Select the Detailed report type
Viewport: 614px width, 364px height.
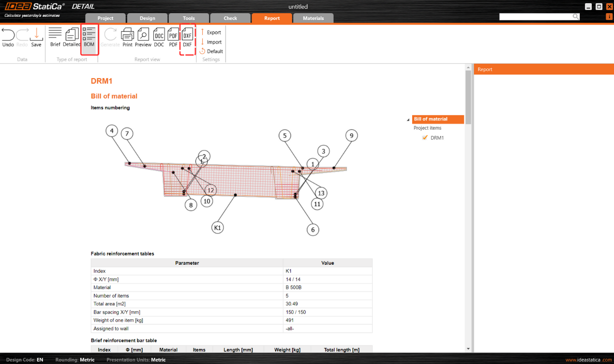click(72, 37)
